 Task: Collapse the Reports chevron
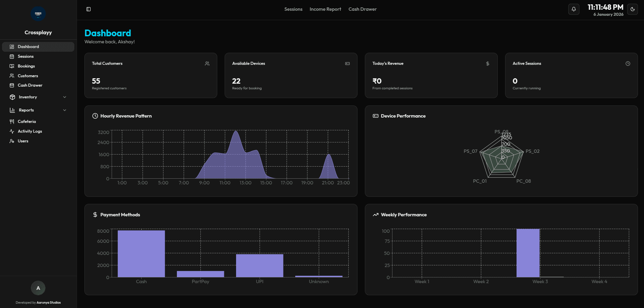pos(65,110)
